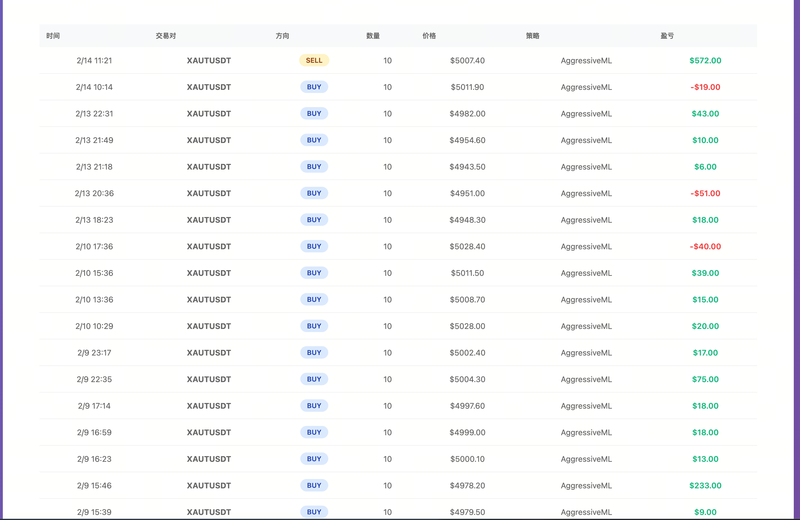The width and height of the screenshot is (800, 520).
Task: Click the -$40.00 loss in 2/10 17:36 row
Action: (705, 246)
